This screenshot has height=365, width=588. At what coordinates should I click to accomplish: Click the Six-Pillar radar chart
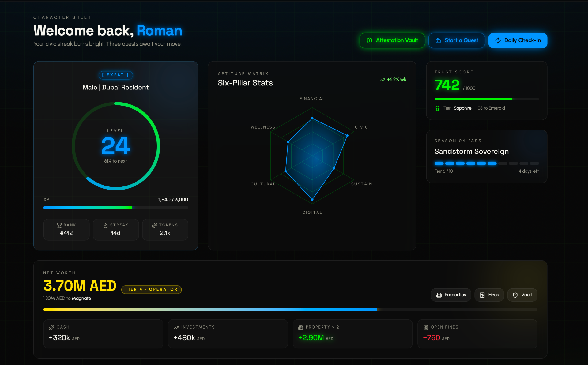[312, 156]
